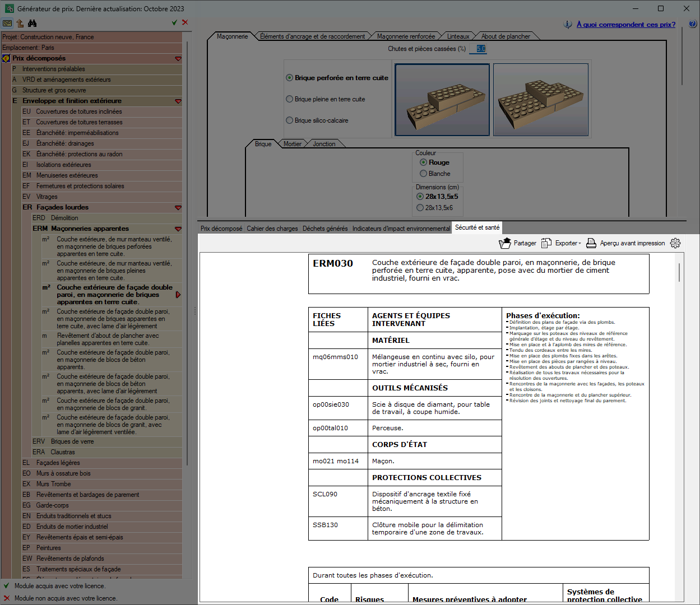Image resolution: width=700 pixels, height=605 pixels.
Task: Switch to the Mortier tab
Action: (292, 144)
